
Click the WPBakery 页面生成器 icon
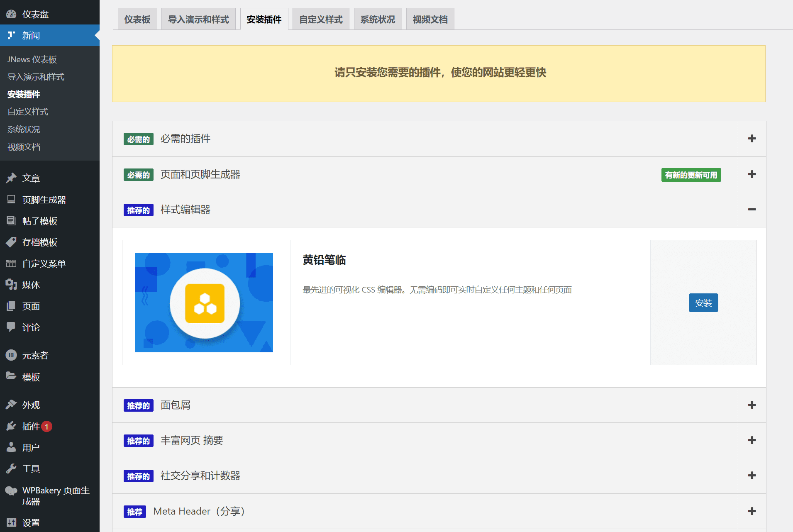click(x=11, y=490)
